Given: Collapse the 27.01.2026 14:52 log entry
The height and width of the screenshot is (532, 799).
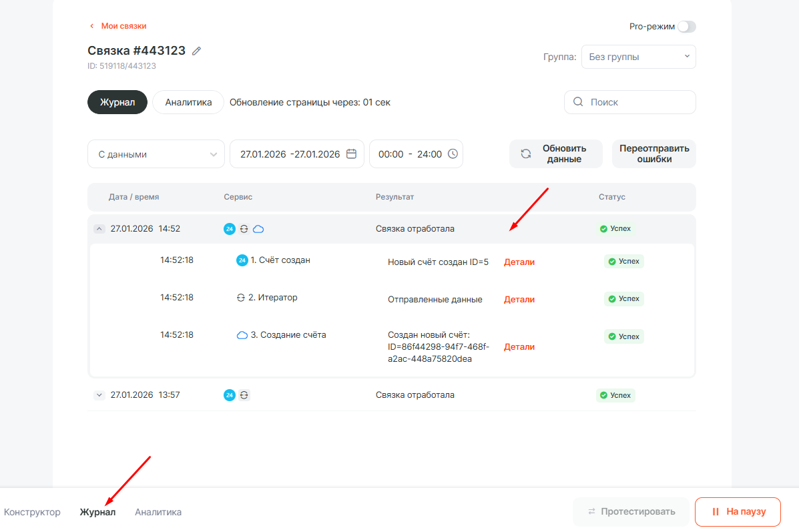Looking at the screenshot, I should click(x=99, y=229).
